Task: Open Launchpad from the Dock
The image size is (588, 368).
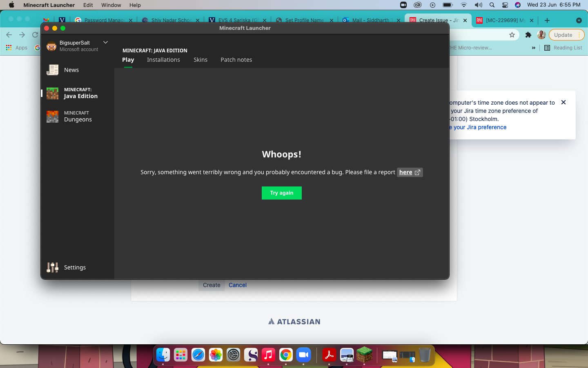Action: pyautogui.click(x=180, y=355)
